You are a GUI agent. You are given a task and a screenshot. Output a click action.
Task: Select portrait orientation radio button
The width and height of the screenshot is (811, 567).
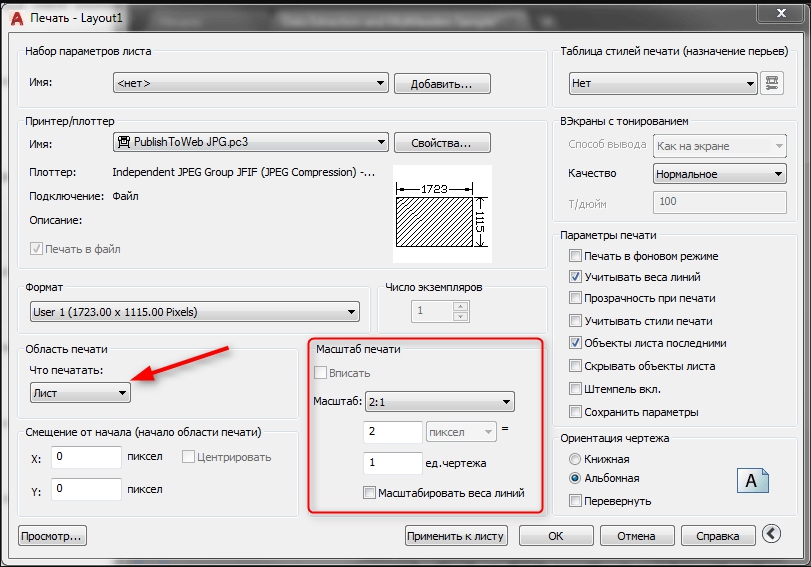click(575, 459)
